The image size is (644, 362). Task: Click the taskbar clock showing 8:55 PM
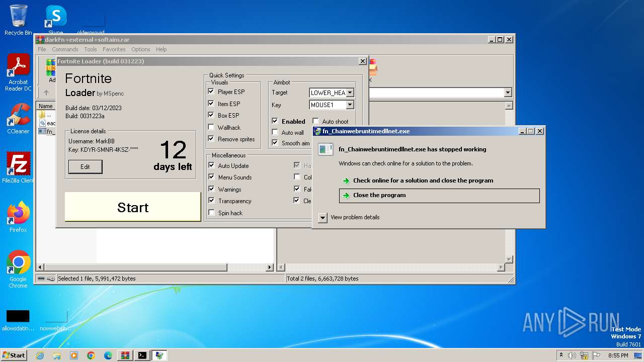click(618, 355)
